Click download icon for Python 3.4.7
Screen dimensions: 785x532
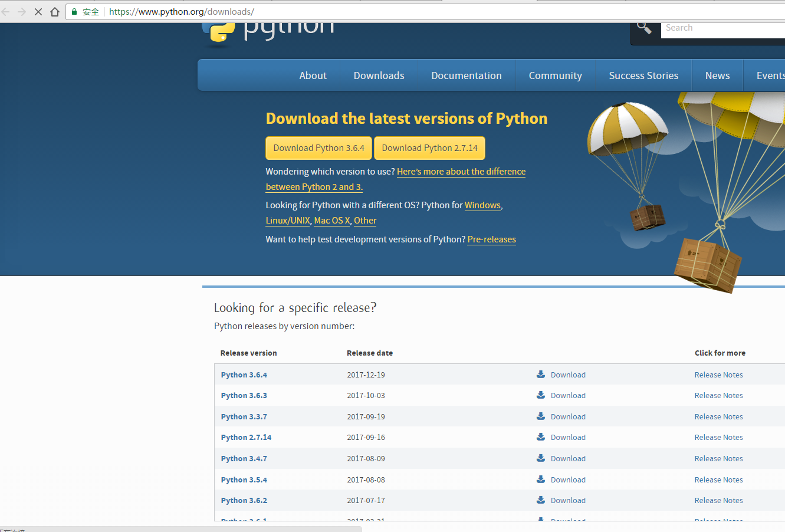(x=541, y=458)
